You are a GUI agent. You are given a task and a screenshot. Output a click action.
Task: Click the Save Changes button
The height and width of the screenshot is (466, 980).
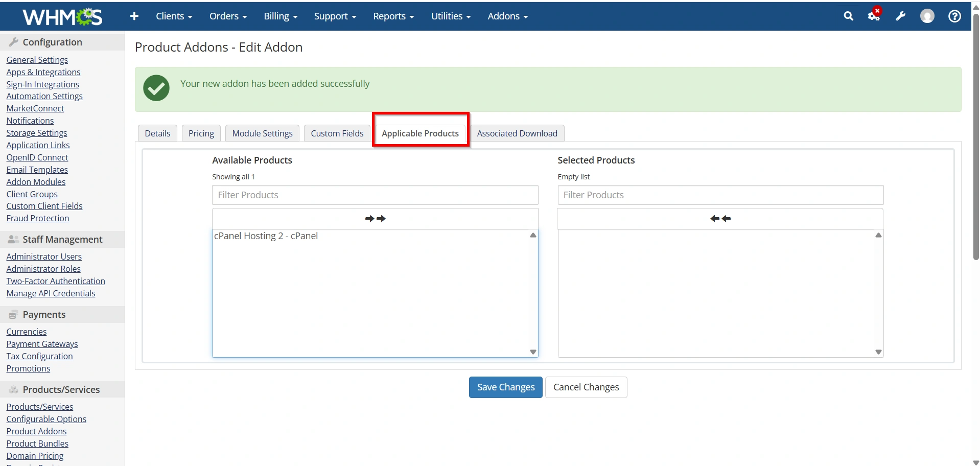(x=506, y=387)
